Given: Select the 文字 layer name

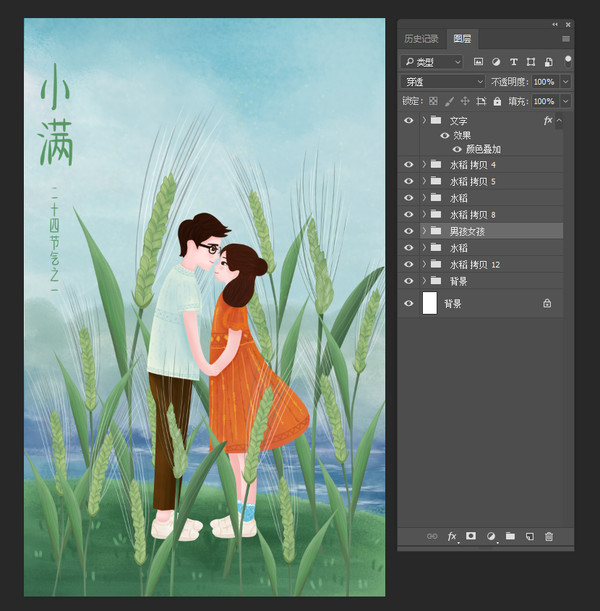Looking at the screenshot, I should pyautogui.click(x=458, y=120).
